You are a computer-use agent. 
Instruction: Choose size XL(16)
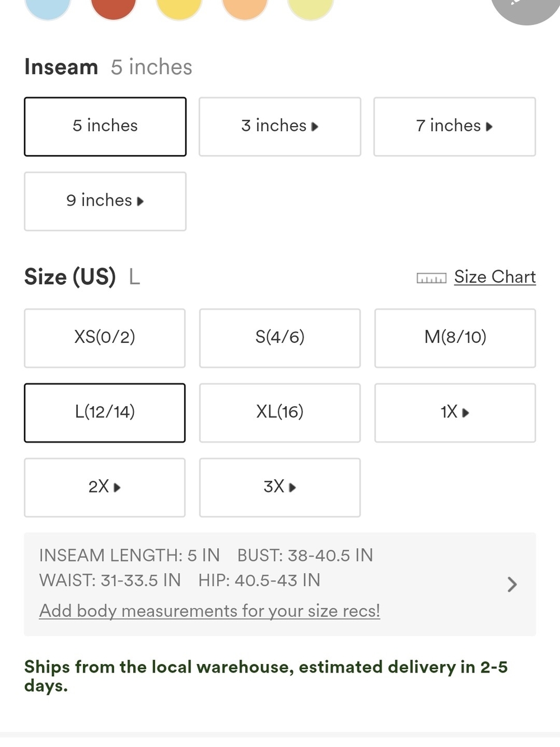coord(280,413)
